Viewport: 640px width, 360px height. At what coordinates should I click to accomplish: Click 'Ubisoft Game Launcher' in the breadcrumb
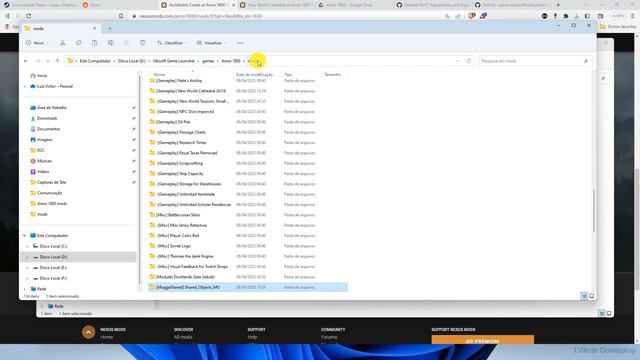pyautogui.click(x=174, y=61)
